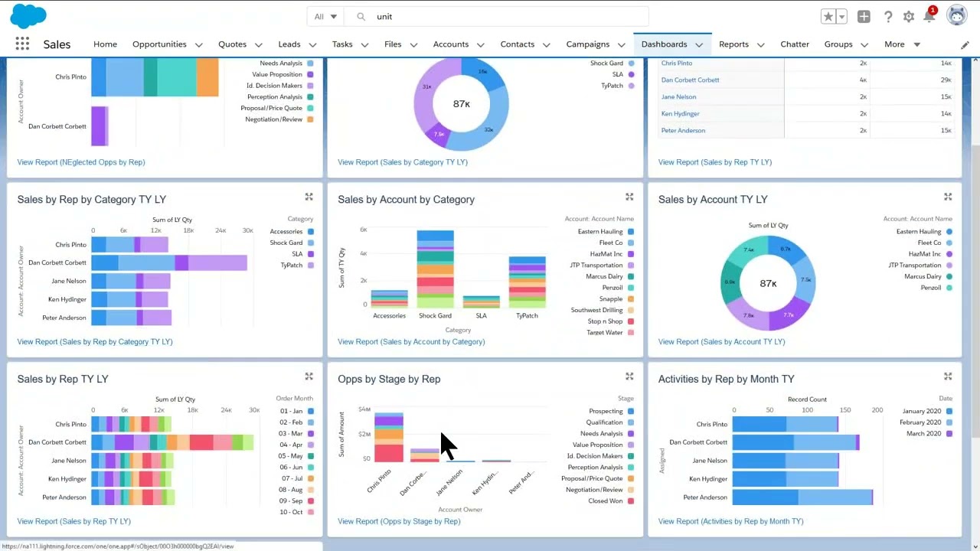This screenshot has width=980, height=551.
Task: Switch to the Groups tab
Action: (838, 44)
